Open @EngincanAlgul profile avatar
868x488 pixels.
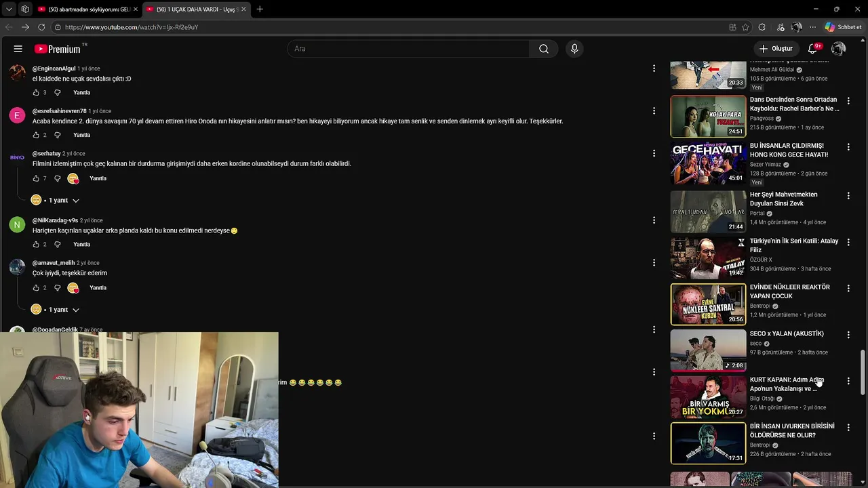17,73
